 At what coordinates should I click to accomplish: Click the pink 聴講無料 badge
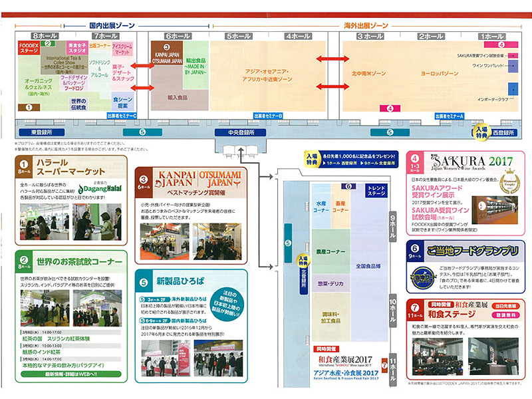505,315
